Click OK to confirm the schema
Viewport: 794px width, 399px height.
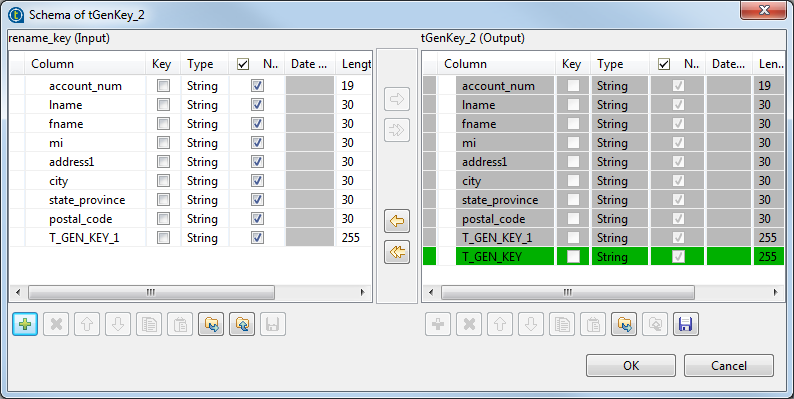point(631,366)
